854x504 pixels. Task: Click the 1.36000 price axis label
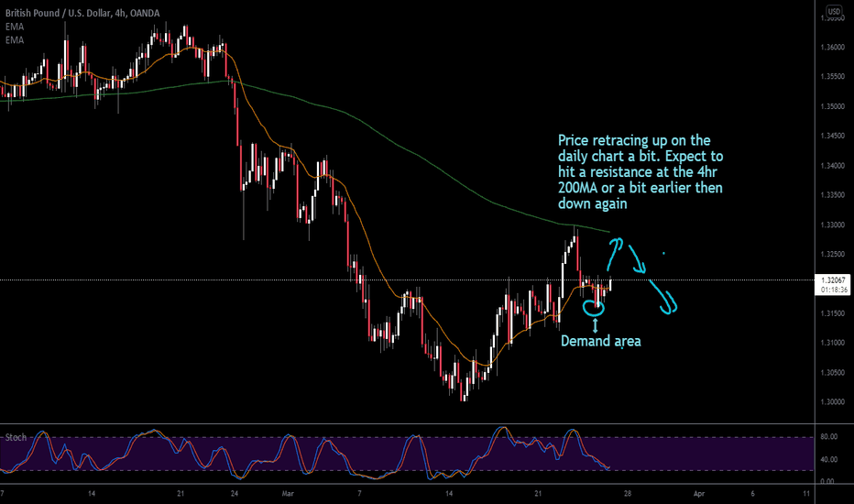tap(832, 48)
